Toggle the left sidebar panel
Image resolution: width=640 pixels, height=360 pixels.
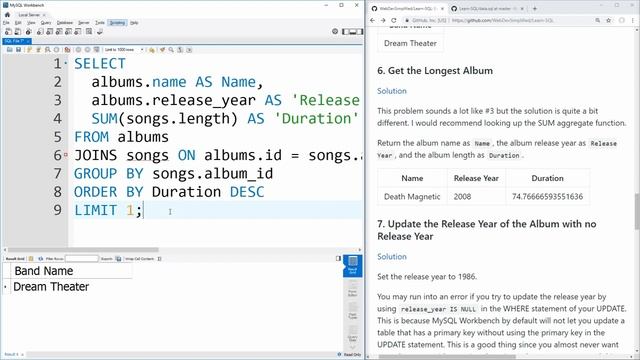[346, 31]
